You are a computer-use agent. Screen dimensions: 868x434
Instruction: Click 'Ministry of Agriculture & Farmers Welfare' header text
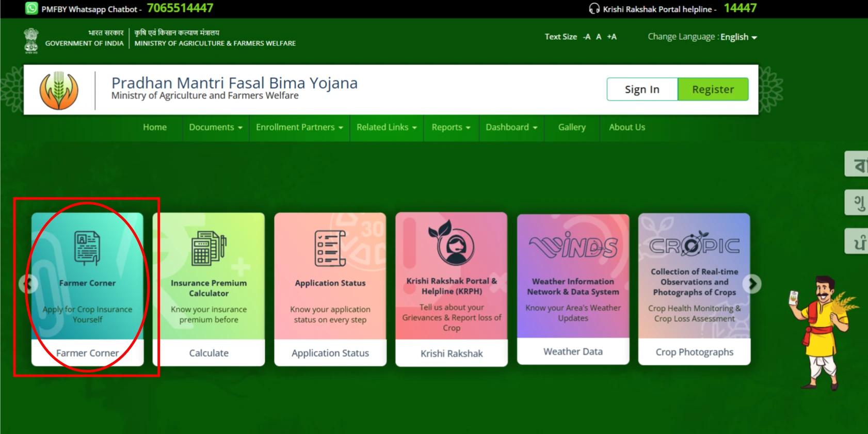tap(215, 43)
